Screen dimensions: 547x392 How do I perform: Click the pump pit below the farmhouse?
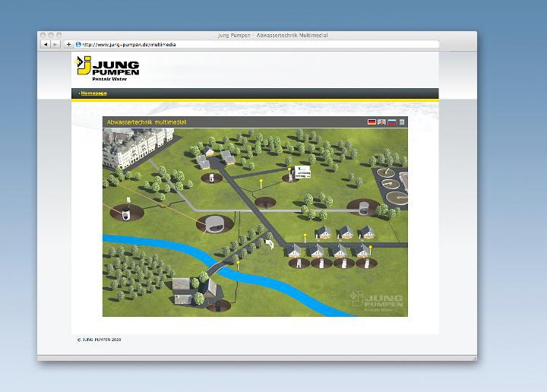click(x=221, y=305)
